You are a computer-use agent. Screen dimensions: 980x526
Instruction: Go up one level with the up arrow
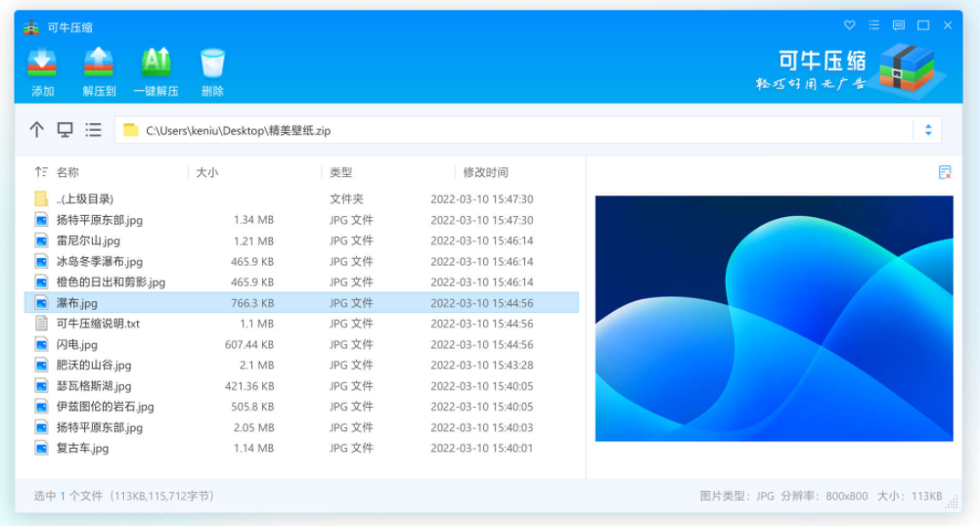[37, 130]
